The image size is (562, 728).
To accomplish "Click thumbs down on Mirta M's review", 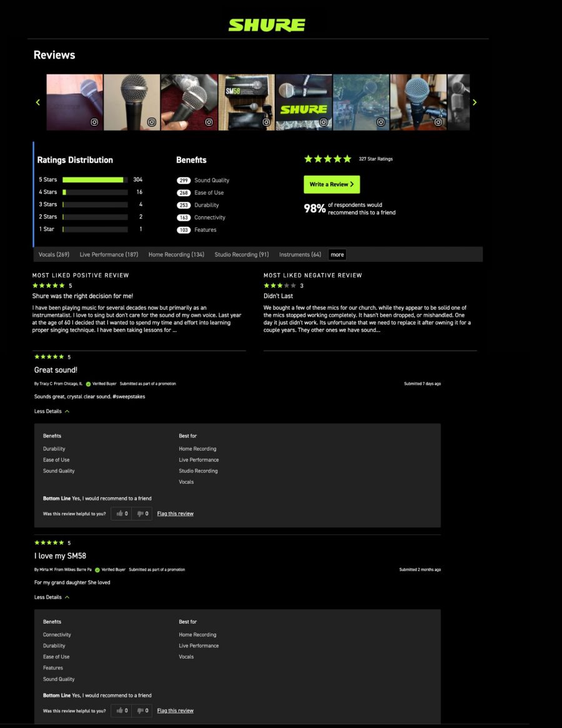I will [x=142, y=711].
